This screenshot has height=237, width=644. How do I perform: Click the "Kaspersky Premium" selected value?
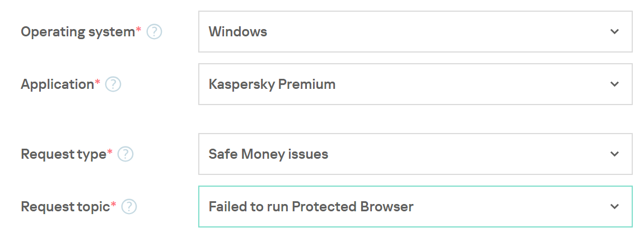(272, 84)
